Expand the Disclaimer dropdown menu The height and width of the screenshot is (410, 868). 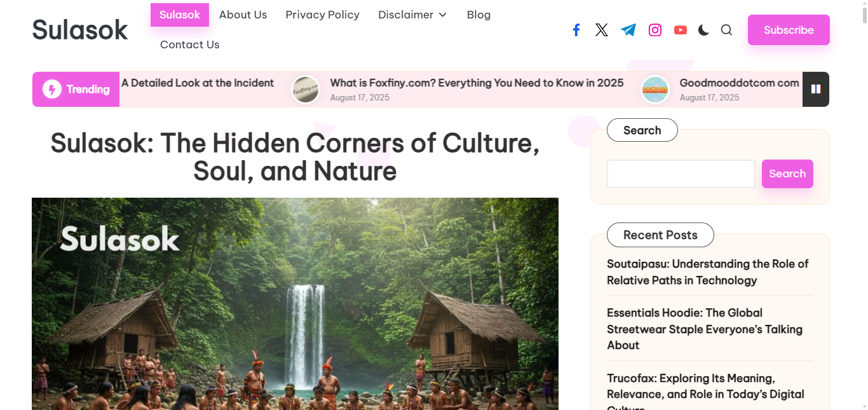pyautogui.click(x=412, y=15)
